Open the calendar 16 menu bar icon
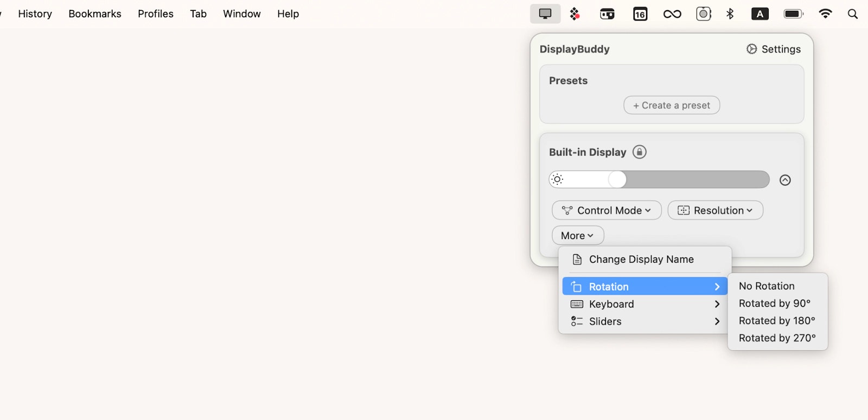The image size is (868, 420). click(640, 14)
